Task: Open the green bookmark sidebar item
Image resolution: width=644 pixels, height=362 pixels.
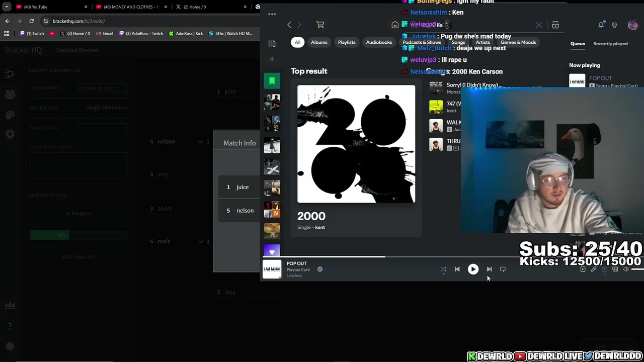Action: 272,81
